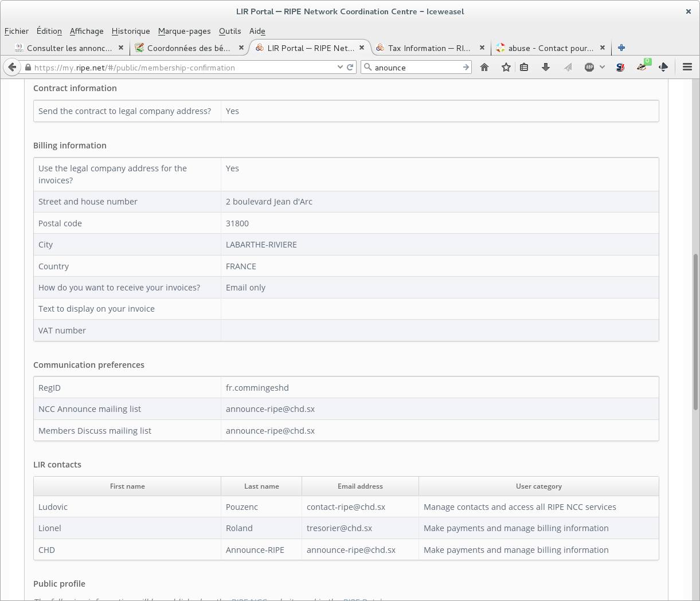Close the 'Consulter les annonc...' tab

click(121, 48)
